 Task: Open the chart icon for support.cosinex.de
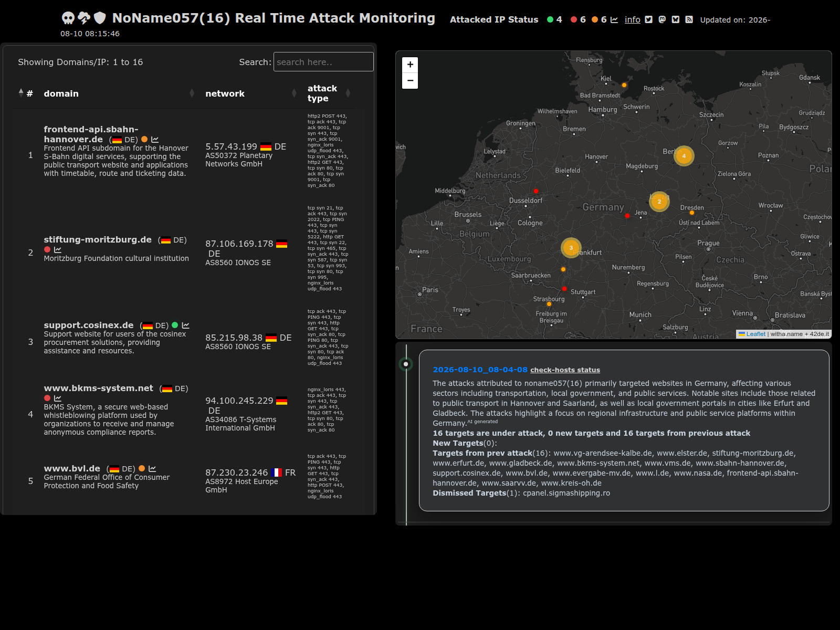pyautogui.click(x=185, y=325)
